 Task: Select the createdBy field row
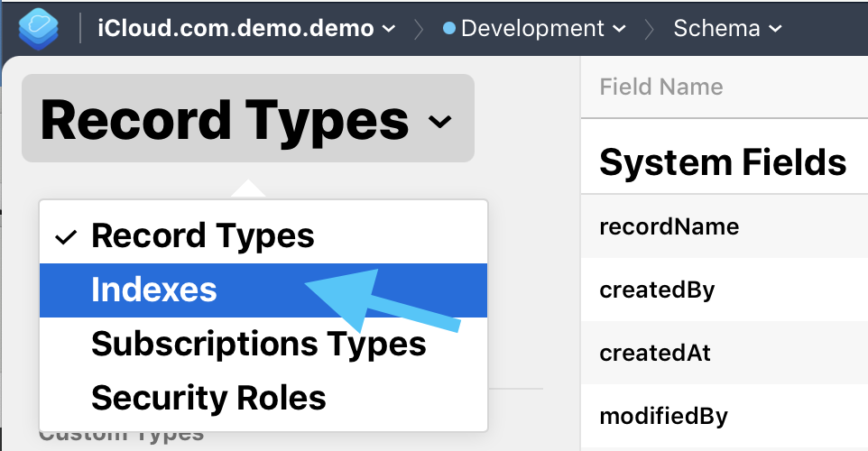[x=725, y=290]
